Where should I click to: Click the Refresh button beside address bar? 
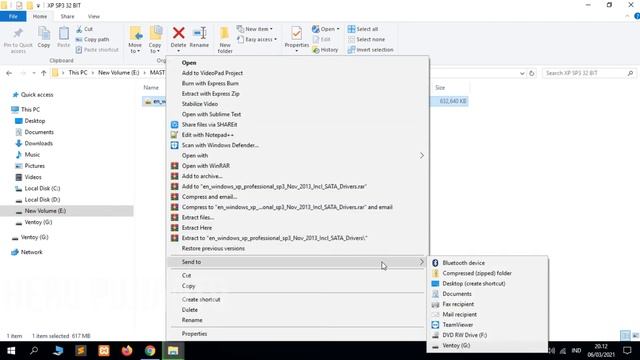(532, 73)
